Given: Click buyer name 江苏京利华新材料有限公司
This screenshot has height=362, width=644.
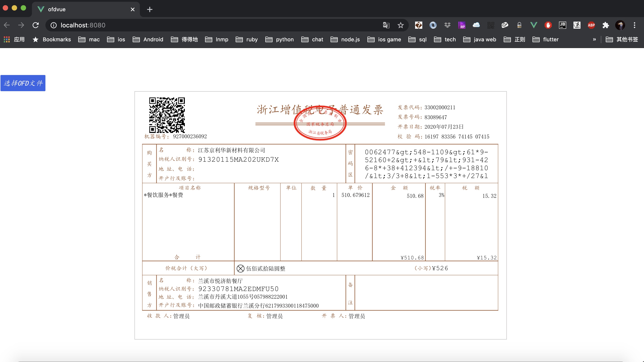Looking at the screenshot, I should click(232, 150).
